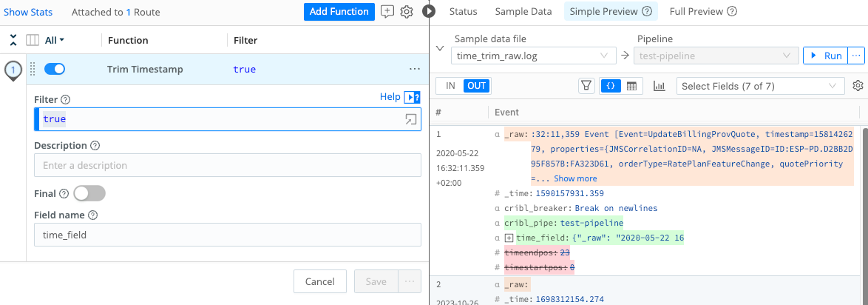Image resolution: width=868 pixels, height=305 pixels.
Task: Open the Select Fields dropdown
Action: point(761,86)
